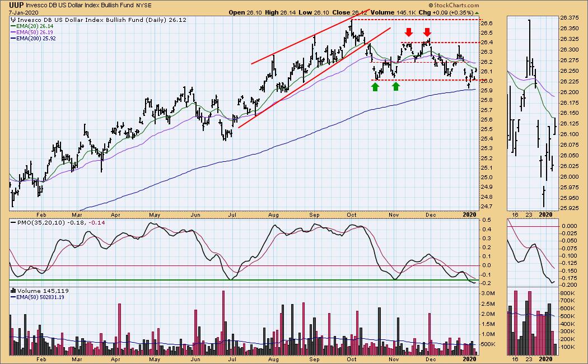Click the zoomed mini price chart at right
This screenshot has height=364, width=588.
(x=533, y=112)
